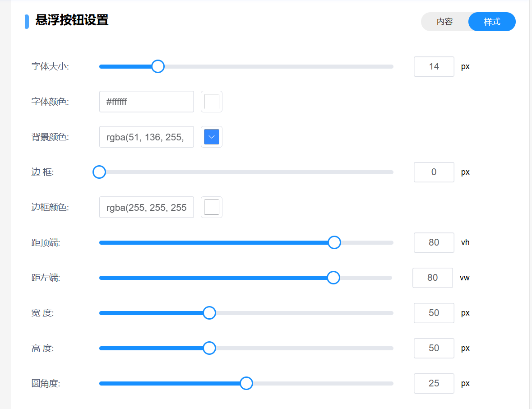The width and height of the screenshot is (532, 409).
Task: Click the 高度 px value field
Action: [x=434, y=348]
